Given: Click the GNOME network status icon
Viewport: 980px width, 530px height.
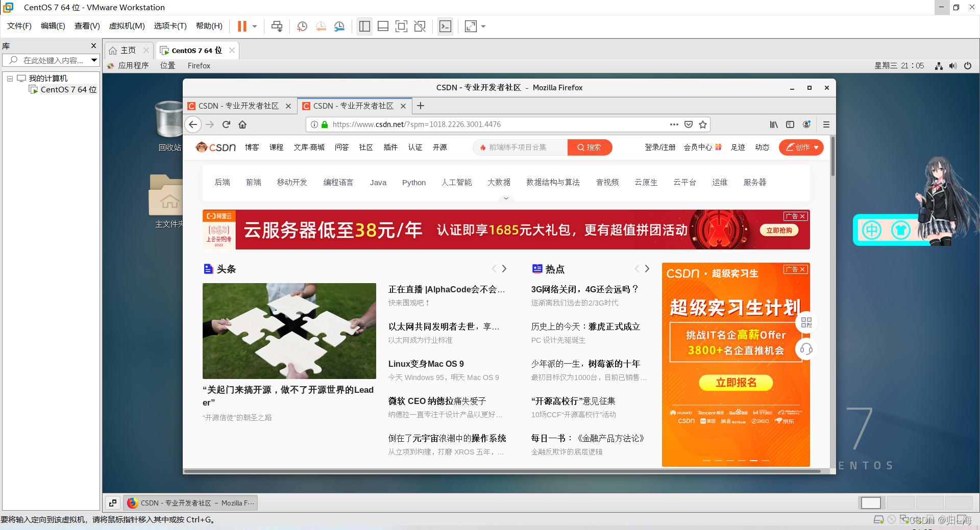Looking at the screenshot, I should 939,66.
